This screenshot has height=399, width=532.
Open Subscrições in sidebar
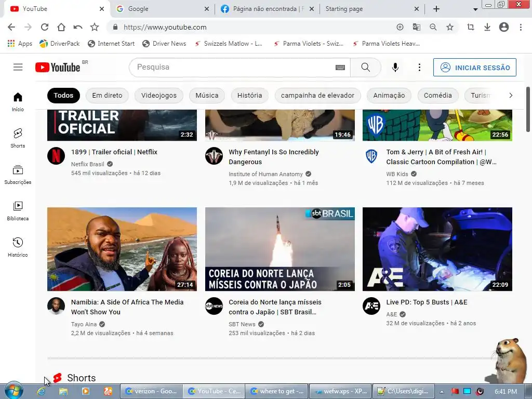[x=18, y=175]
